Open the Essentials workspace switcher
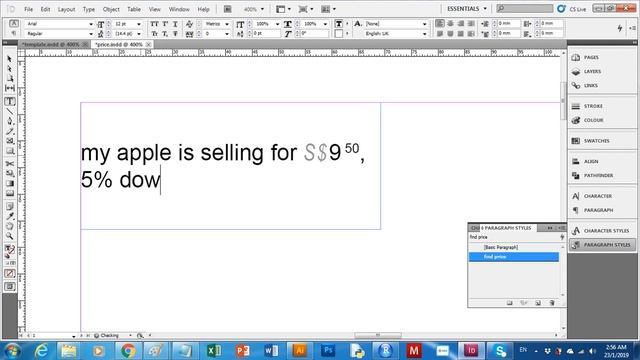The width and height of the screenshot is (640, 360). tap(467, 9)
